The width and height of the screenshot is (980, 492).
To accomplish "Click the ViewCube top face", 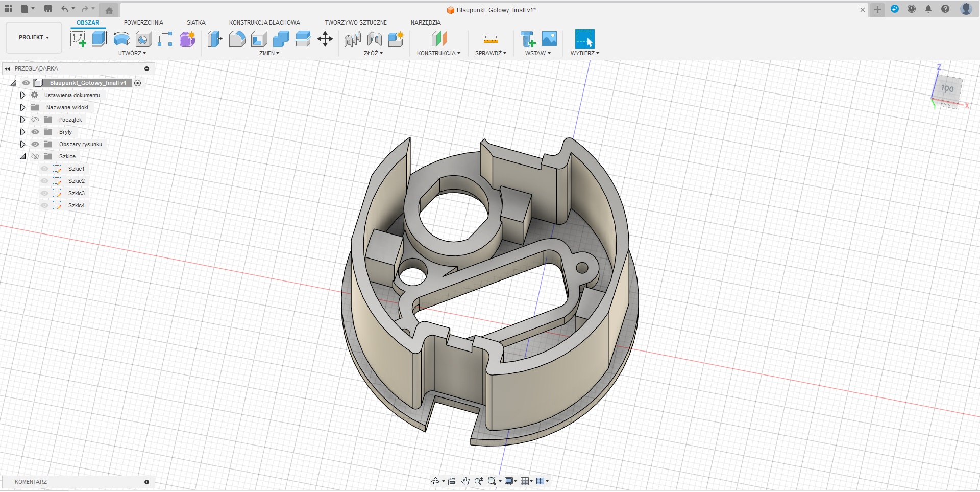I will (x=947, y=89).
